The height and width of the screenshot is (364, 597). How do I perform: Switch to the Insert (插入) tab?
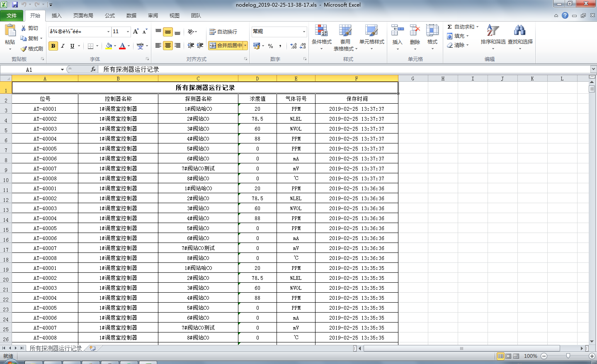[56, 16]
